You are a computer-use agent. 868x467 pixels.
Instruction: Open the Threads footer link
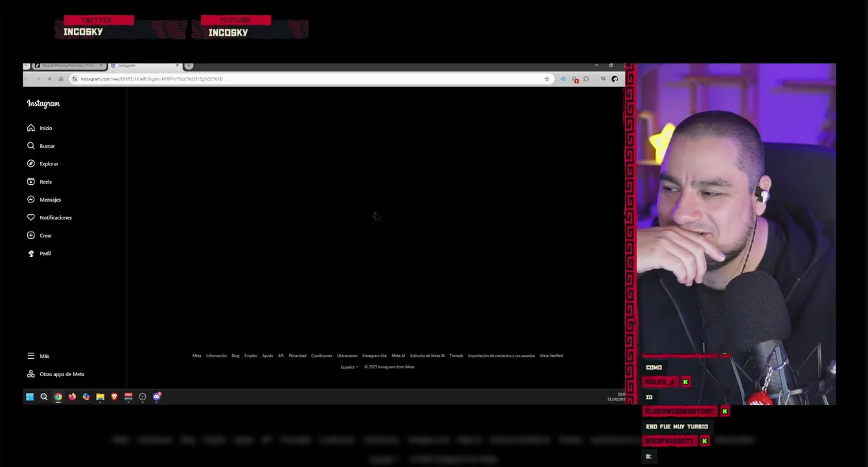coord(456,356)
